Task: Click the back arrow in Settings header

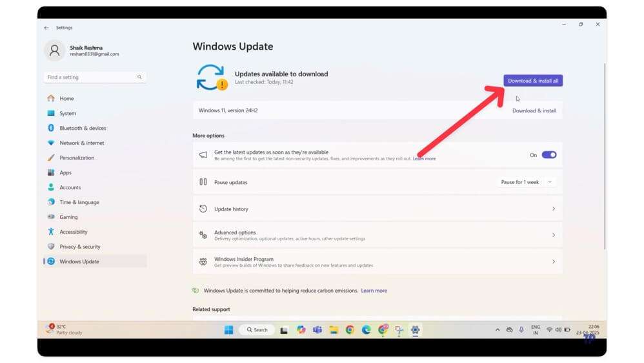Action: click(x=46, y=28)
